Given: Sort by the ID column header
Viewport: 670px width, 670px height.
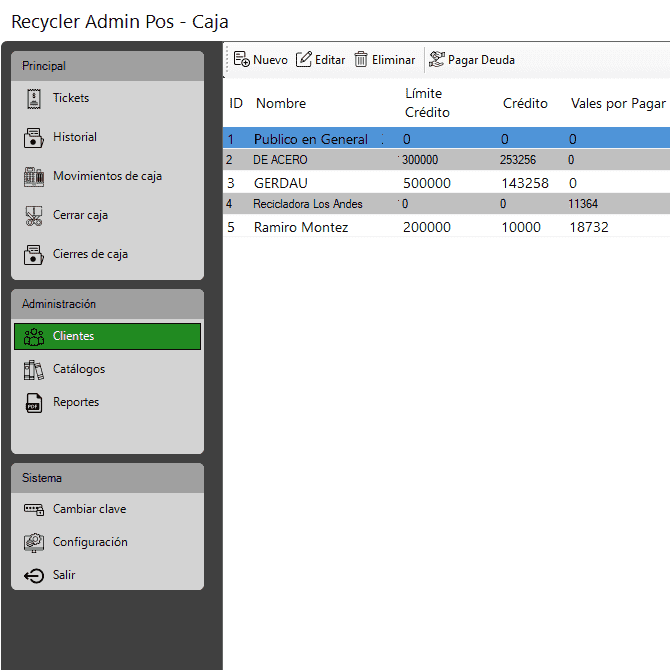Looking at the screenshot, I should point(236,103).
